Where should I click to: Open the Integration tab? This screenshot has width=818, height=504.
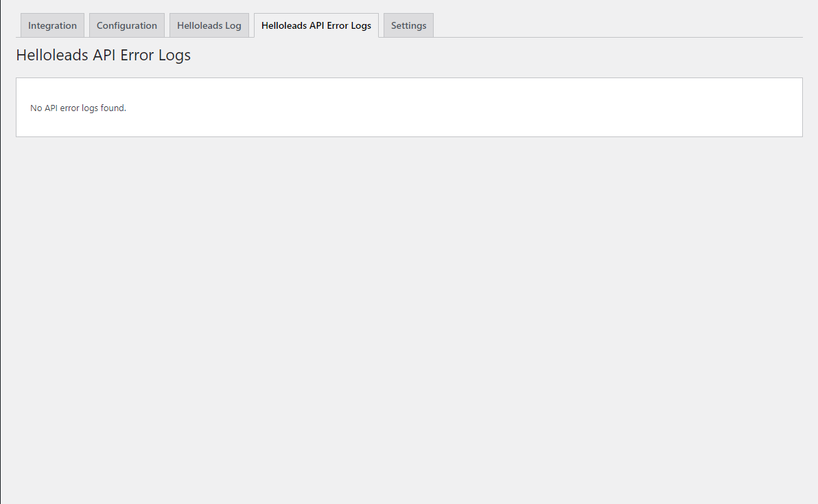[x=52, y=25]
